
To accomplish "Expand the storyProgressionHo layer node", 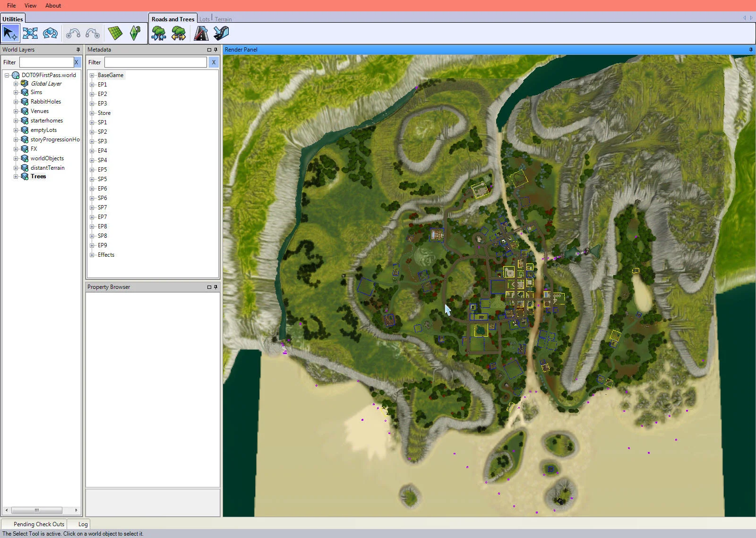I will 16,139.
